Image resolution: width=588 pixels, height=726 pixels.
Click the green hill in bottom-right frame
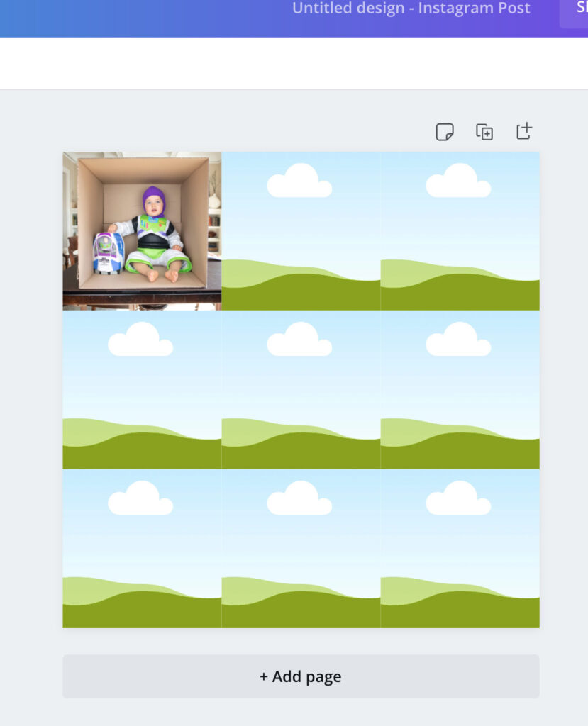[460, 609]
